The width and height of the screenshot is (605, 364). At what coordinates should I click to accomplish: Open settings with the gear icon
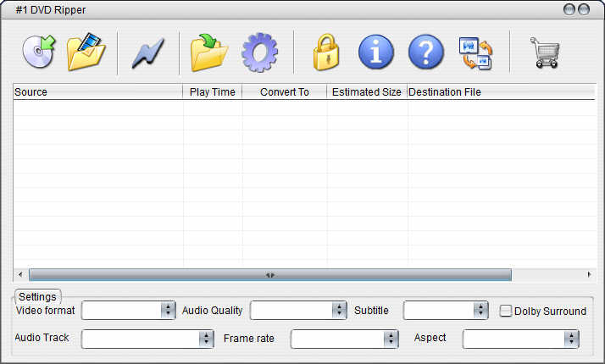click(259, 52)
